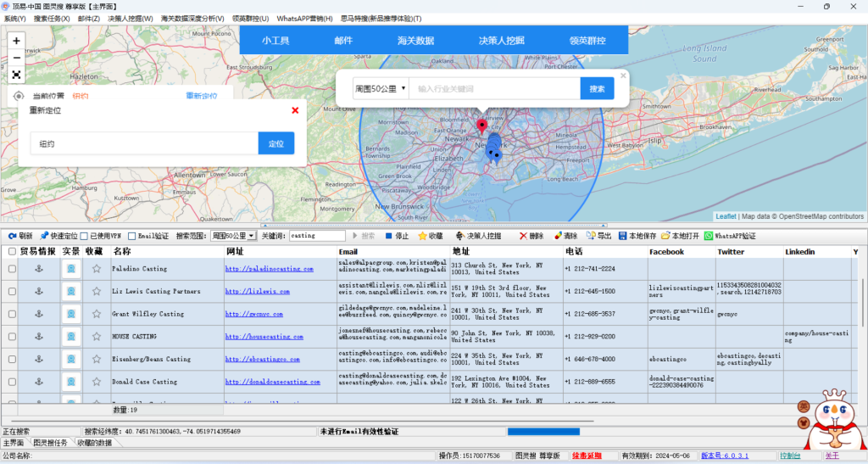Toggle the Email验证 checkbox
The image size is (868, 464).
132,236
